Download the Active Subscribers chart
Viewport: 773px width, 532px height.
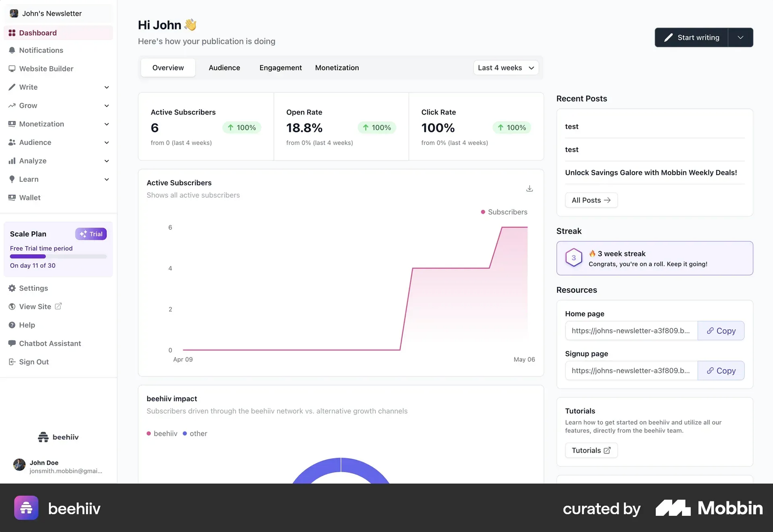[529, 189]
